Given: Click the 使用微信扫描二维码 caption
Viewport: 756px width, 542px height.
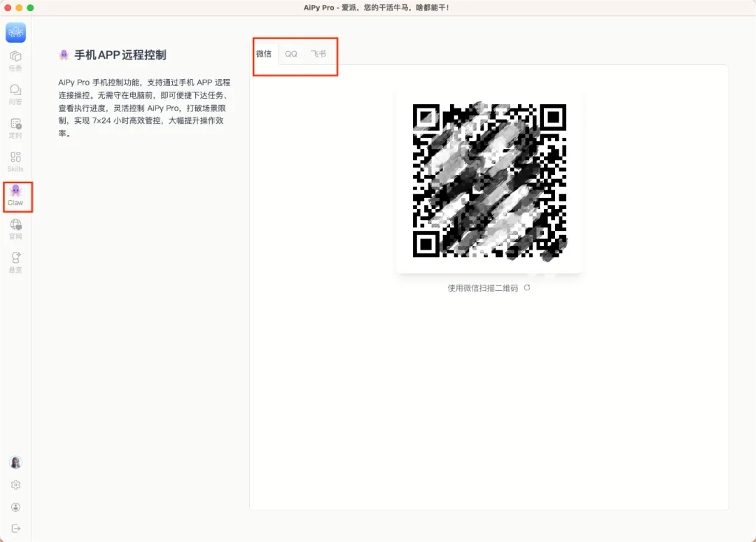Looking at the screenshot, I should (482, 288).
